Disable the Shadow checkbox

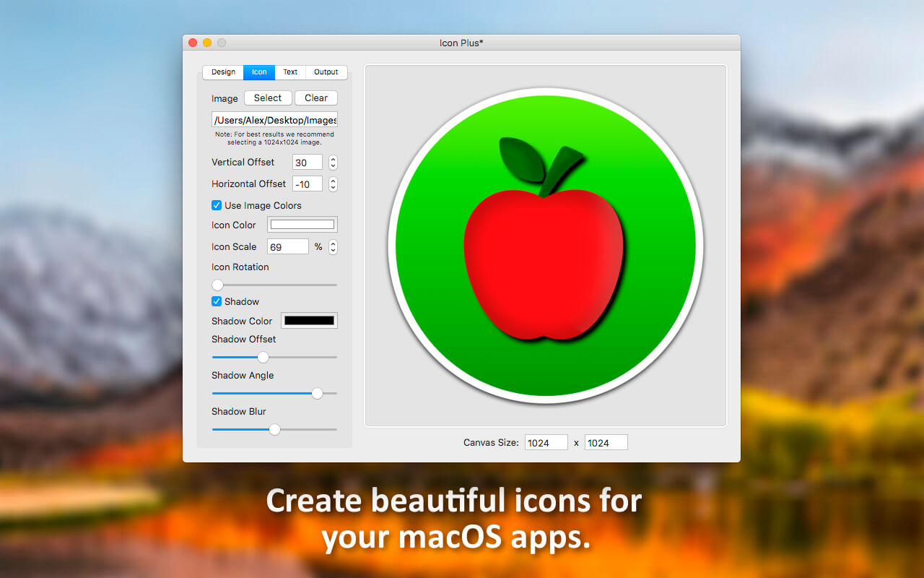[x=217, y=301]
